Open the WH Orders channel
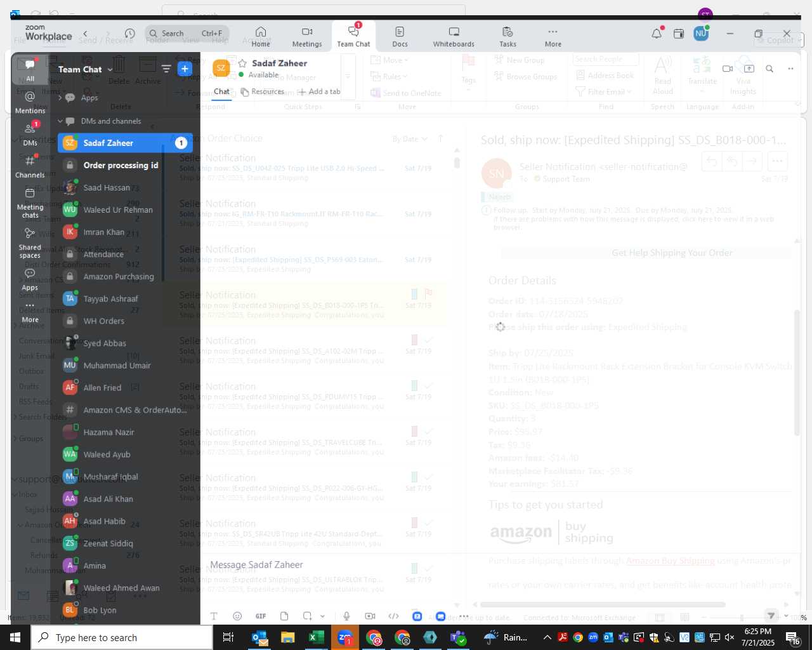This screenshot has height=650, width=812. pos(125,321)
